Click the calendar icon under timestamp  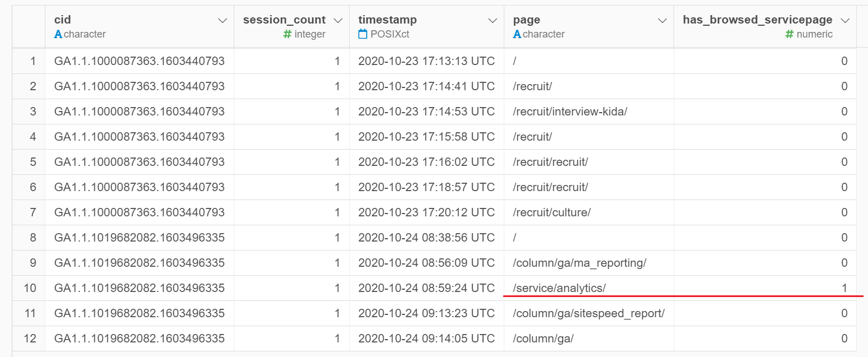(x=363, y=34)
